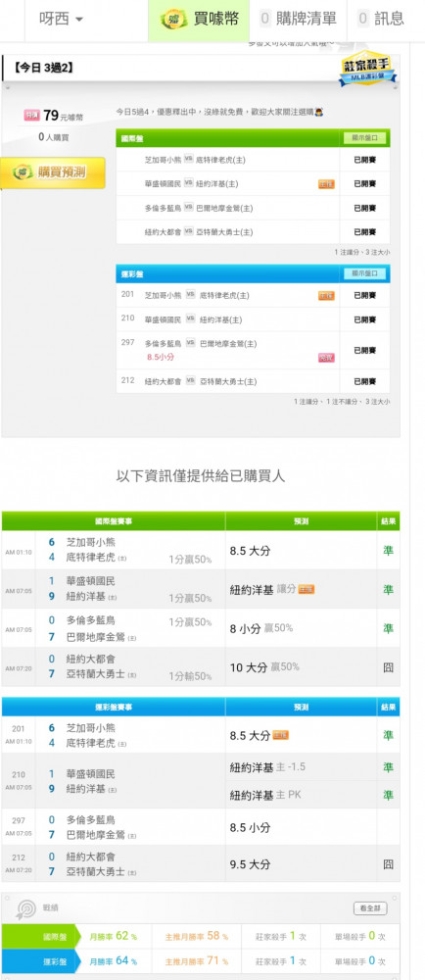Open the 購牌清單 tab
The width and height of the screenshot is (425, 980).
coord(298,20)
